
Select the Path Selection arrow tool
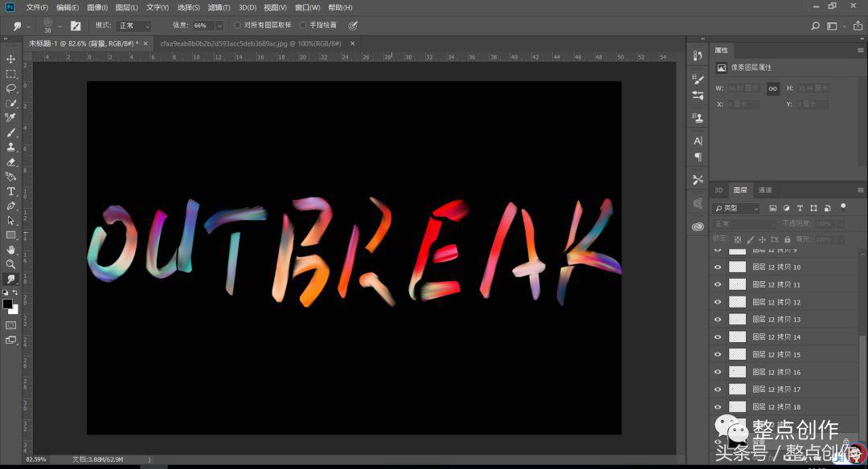(x=10, y=220)
